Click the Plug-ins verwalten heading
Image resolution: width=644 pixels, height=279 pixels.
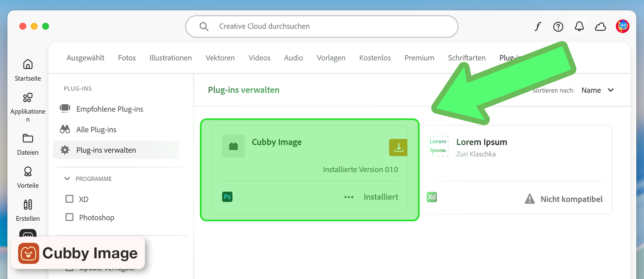pos(244,90)
